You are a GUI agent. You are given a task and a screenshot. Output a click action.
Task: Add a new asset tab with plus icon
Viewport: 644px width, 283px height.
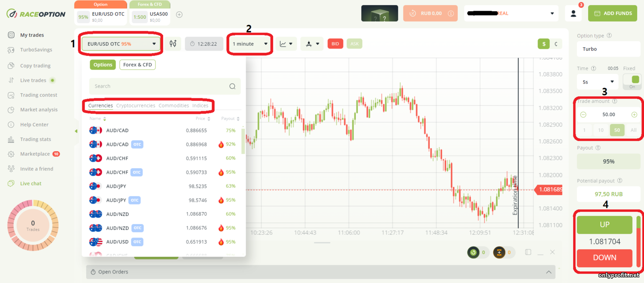179,15
